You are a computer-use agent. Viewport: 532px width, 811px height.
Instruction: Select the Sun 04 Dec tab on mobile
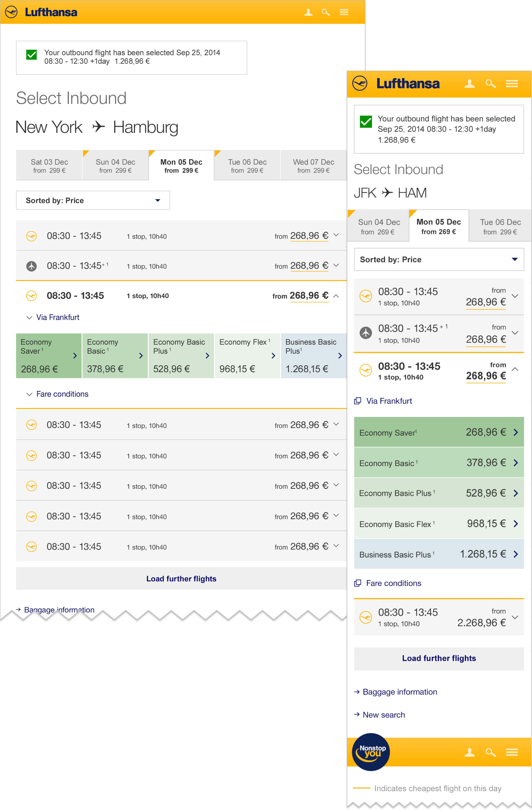point(378,226)
